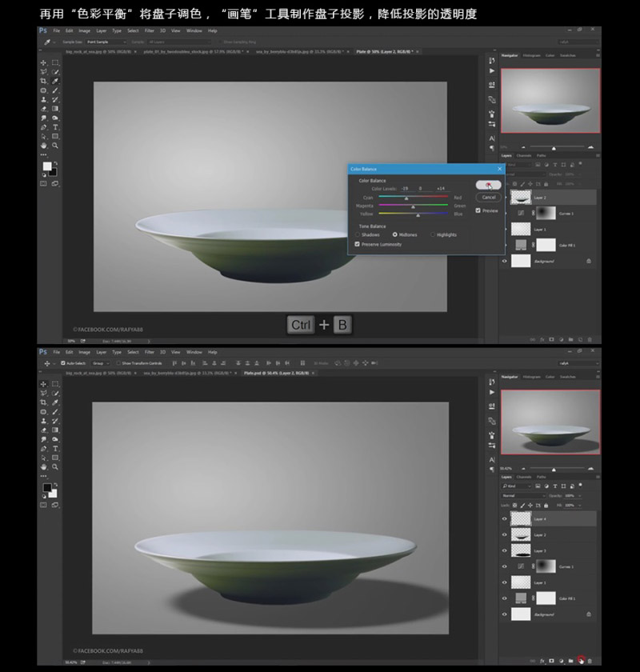Toggle the Preview checkbox in Color Balance dialog
640x672 pixels.
click(x=478, y=210)
